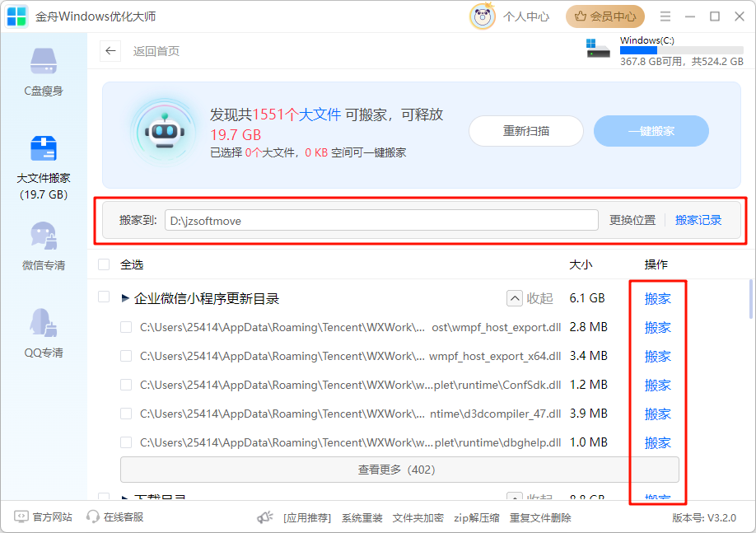Check the wmpf_host_export_x64.dll file checkbox
This screenshot has width=756, height=533.
coord(126,356)
